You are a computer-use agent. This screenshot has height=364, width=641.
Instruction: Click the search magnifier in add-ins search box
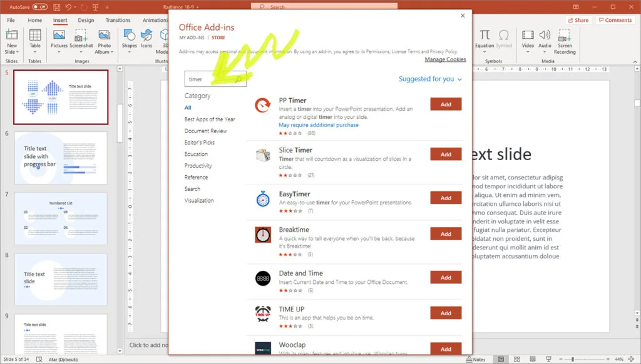[x=238, y=79]
